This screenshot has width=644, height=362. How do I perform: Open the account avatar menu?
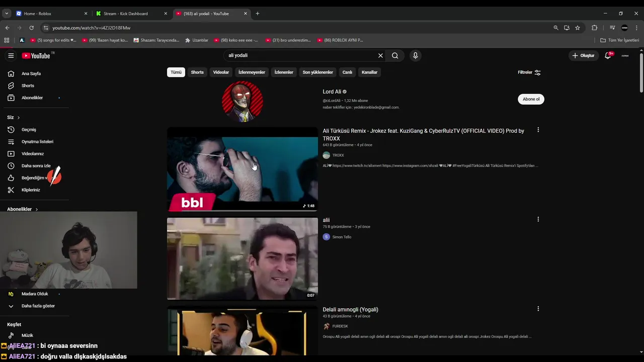625,55
